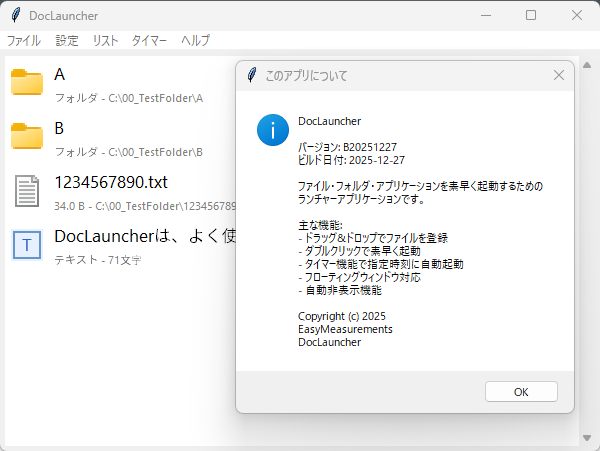
Task: Click the text file icon for 1234567890.txt
Action: [x=27, y=191]
